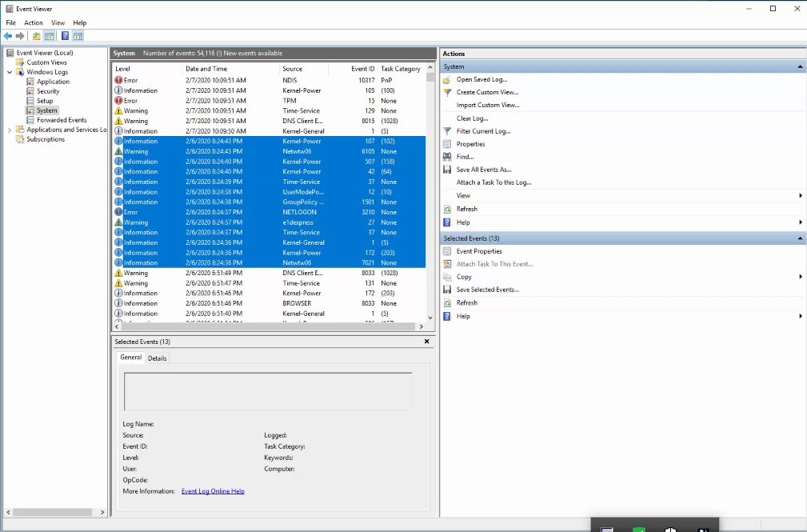Close the Selected Events preview pane
The width and height of the screenshot is (807, 532).
click(x=426, y=342)
